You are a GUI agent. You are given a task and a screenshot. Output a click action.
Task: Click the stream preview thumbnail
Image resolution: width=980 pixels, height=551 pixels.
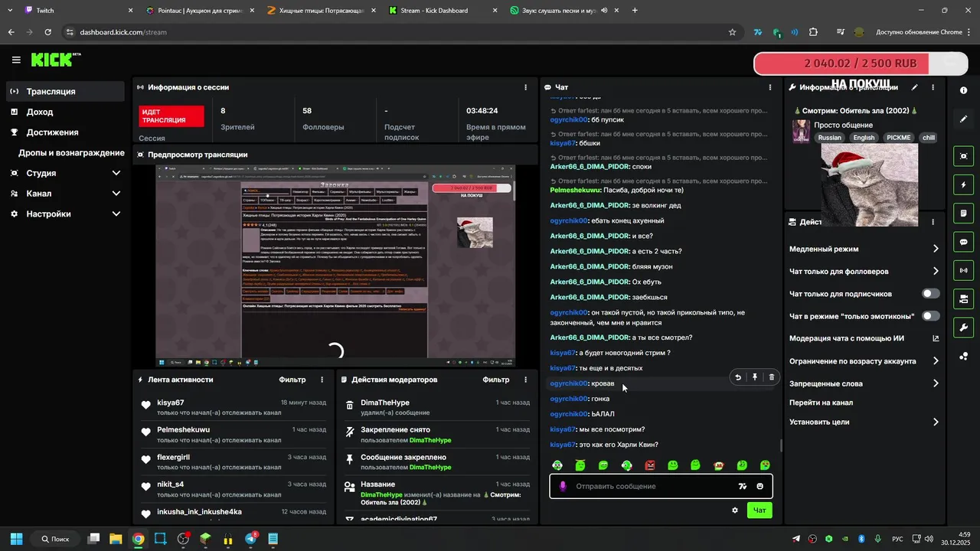tap(335, 266)
